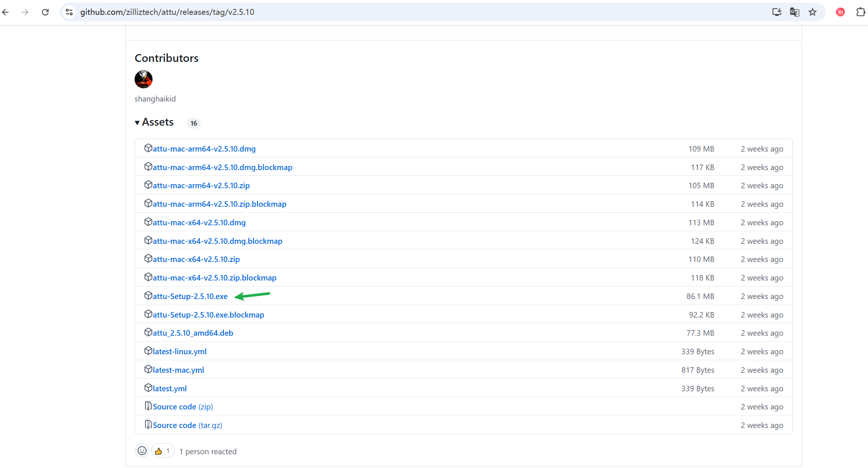Click the red extension icon in toolbar
The image size is (868, 468).
840,12
